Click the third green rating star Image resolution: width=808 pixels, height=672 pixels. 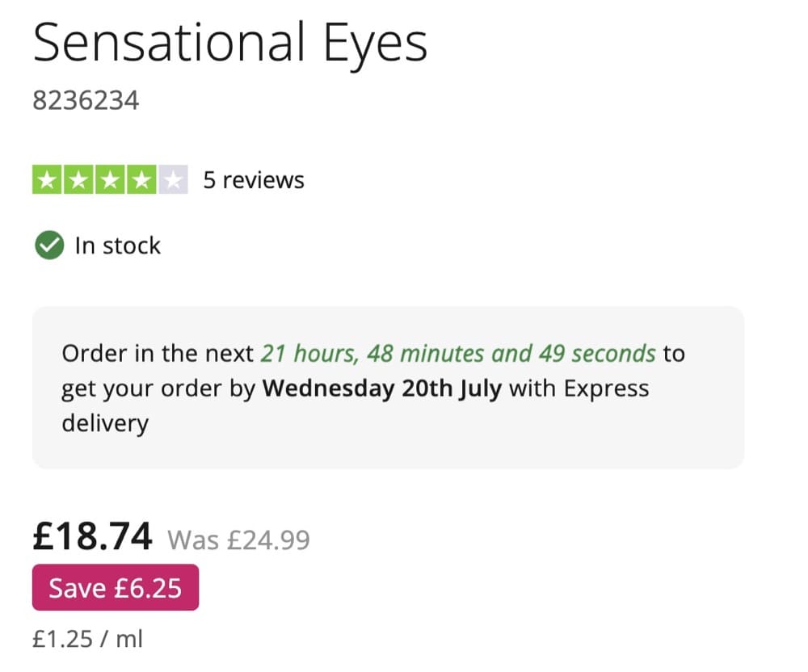coord(110,180)
